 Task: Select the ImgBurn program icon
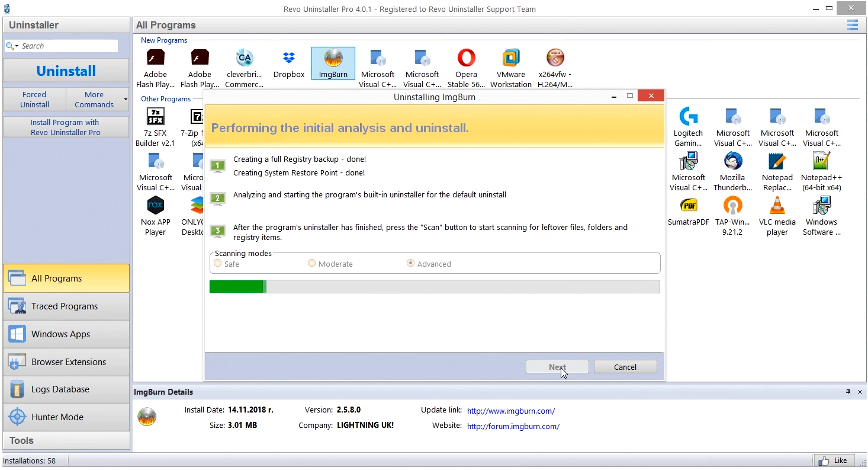coord(333,58)
